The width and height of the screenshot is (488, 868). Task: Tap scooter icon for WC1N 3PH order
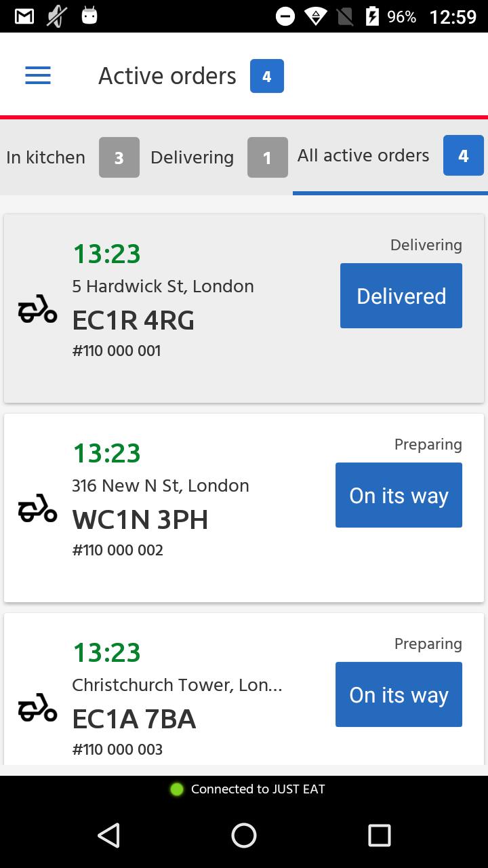tap(37, 508)
